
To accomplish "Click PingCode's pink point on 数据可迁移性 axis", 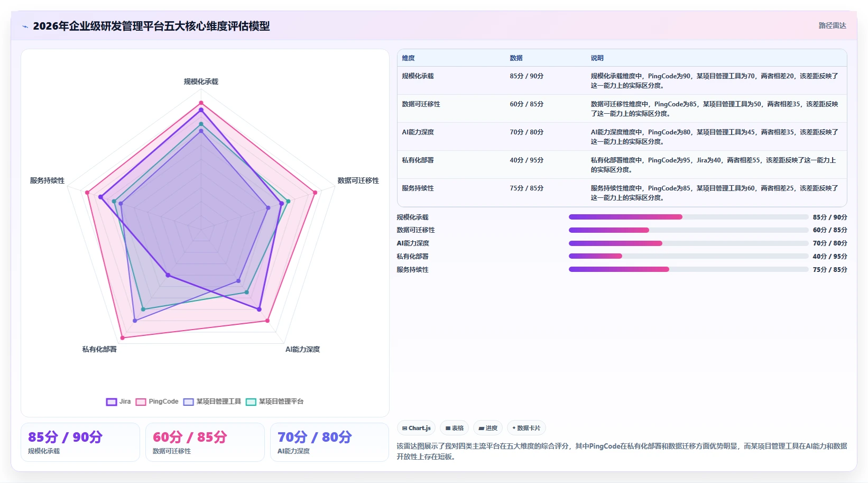I will point(316,193).
